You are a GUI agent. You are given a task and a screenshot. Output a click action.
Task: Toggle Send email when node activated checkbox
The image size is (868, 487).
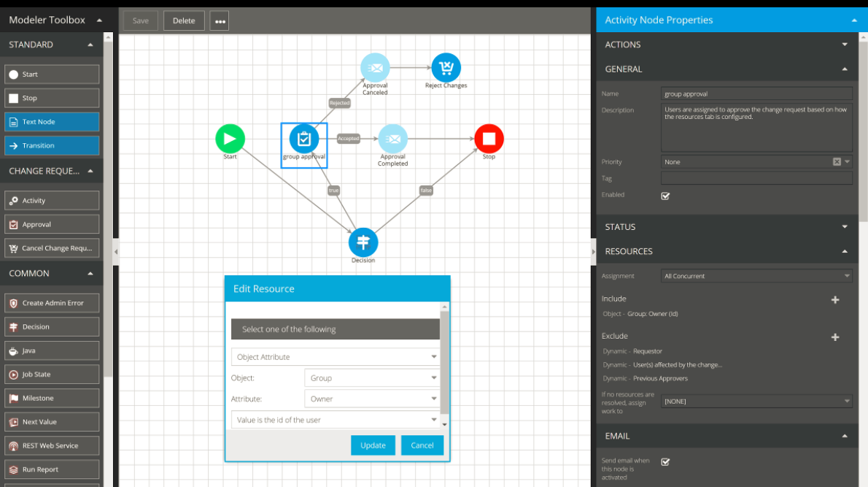(665, 461)
